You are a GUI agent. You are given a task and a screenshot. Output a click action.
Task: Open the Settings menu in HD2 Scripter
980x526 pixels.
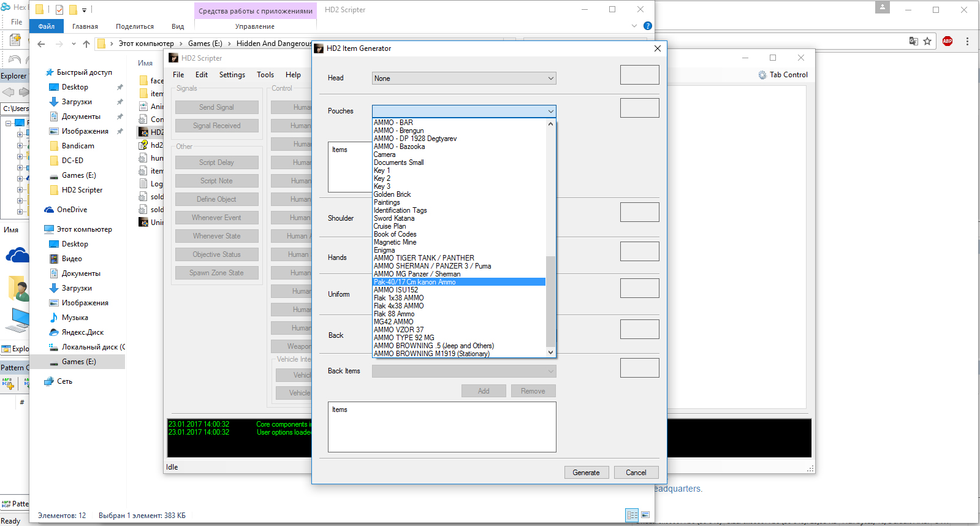point(232,75)
